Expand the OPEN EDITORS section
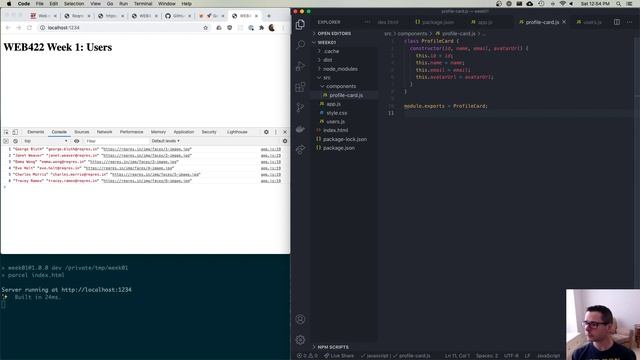 tap(334, 33)
